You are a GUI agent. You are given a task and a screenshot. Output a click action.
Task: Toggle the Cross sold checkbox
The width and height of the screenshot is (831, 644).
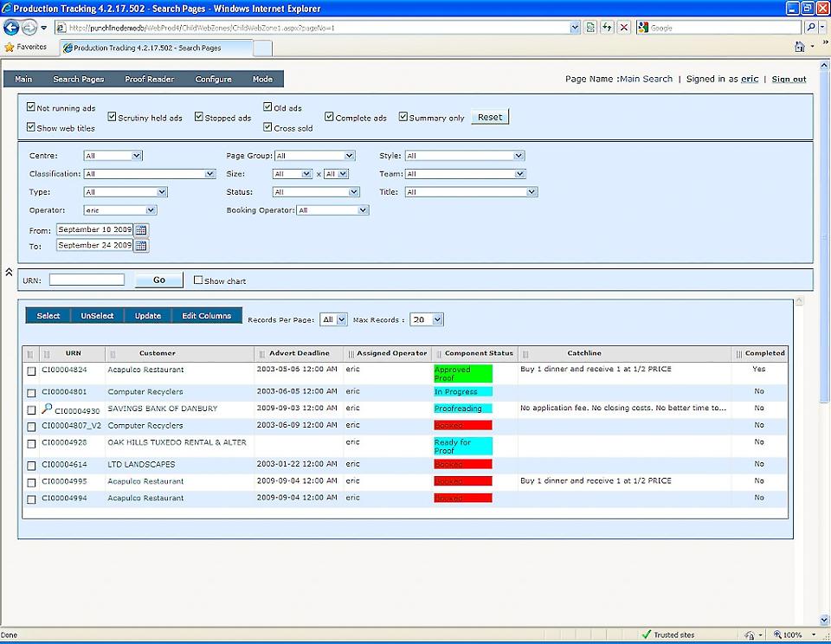(267, 127)
